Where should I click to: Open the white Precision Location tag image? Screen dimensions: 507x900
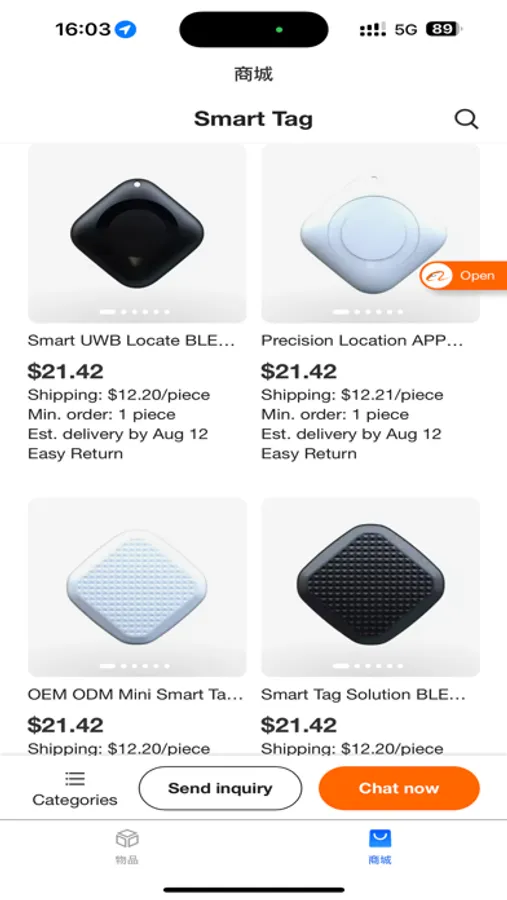click(370, 234)
